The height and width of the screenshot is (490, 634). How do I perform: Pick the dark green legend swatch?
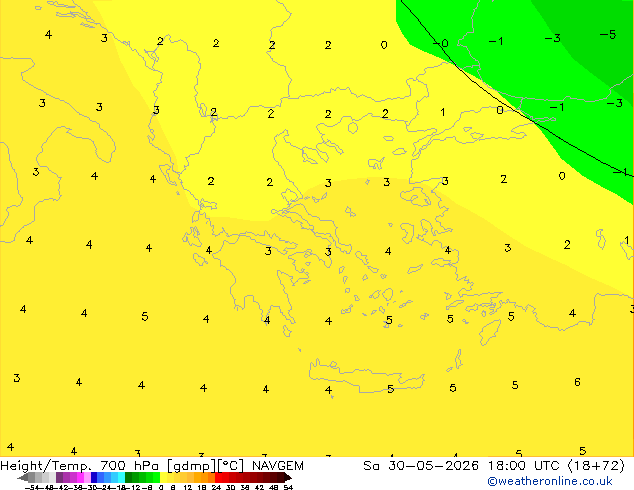128,477
